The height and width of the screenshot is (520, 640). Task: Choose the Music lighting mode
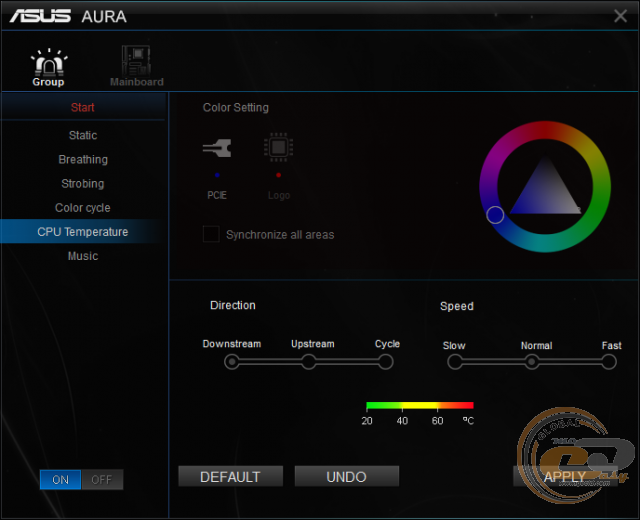83,256
